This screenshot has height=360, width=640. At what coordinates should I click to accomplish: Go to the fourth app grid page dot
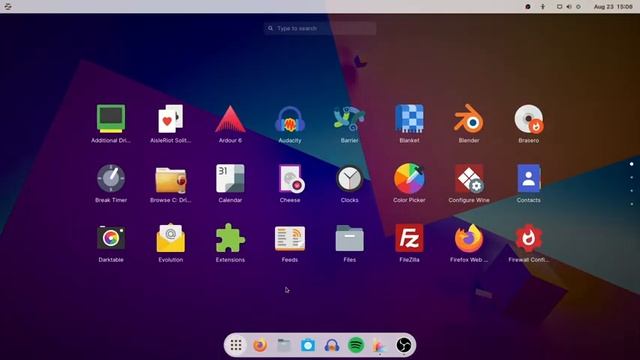[x=631, y=204]
